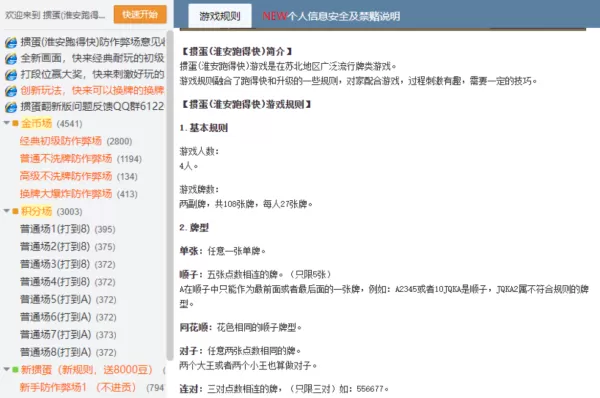The height and width of the screenshot is (398, 600).
Task: Click the 单张：任意一张单牌 line
Action: (x=223, y=251)
